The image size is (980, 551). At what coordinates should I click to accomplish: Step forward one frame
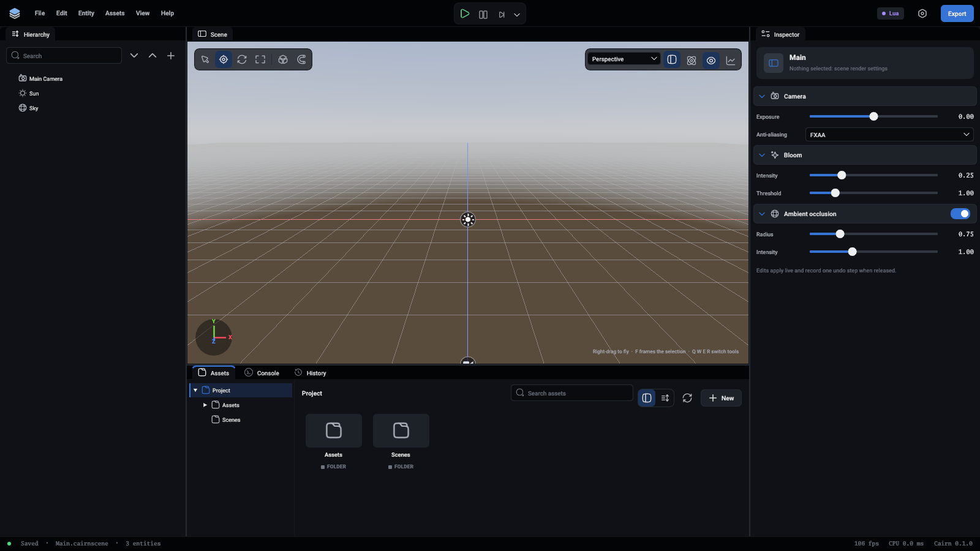pos(502,14)
